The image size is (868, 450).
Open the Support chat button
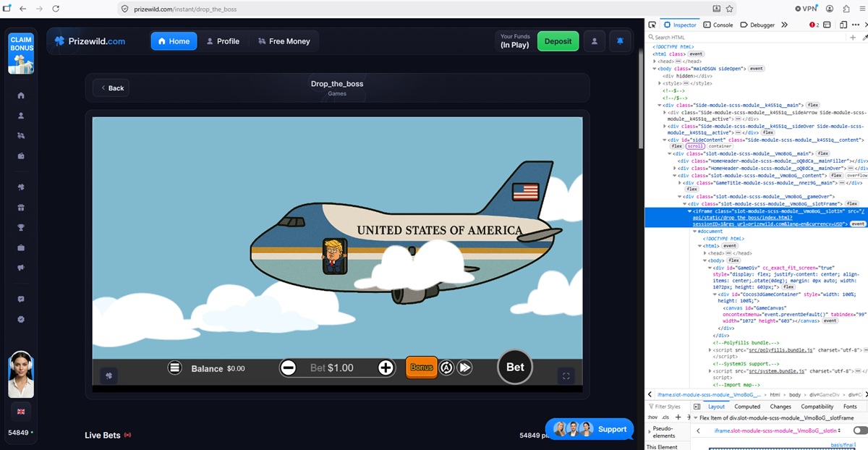tap(590, 429)
